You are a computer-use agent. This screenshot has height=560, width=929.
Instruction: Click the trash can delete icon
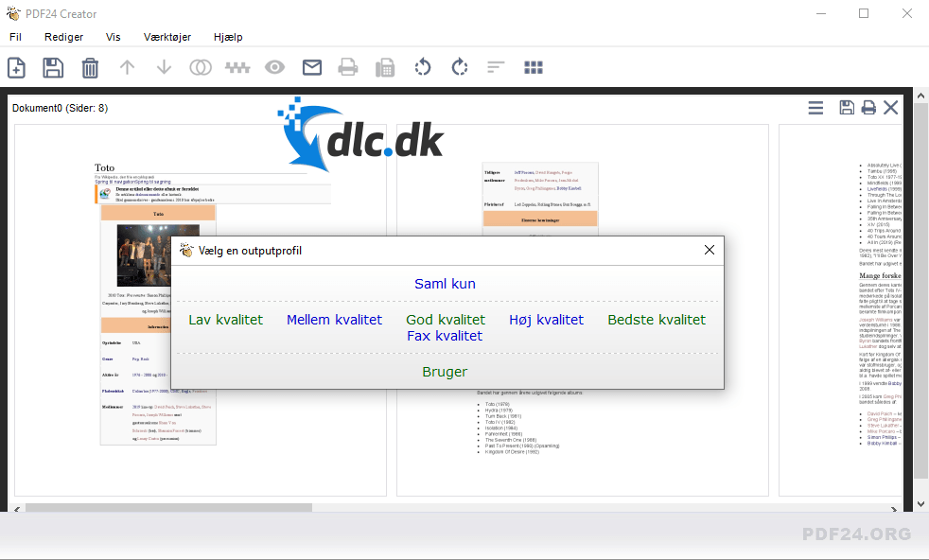click(x=90, y=67)
